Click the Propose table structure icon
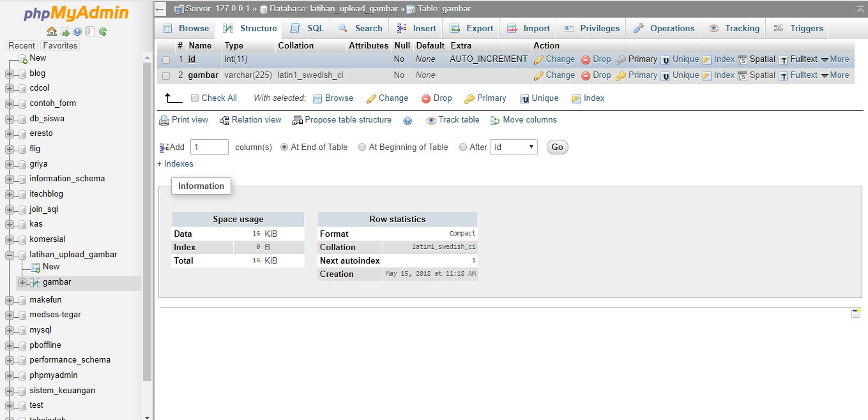868x420 pixels. (x=298, y=120)
